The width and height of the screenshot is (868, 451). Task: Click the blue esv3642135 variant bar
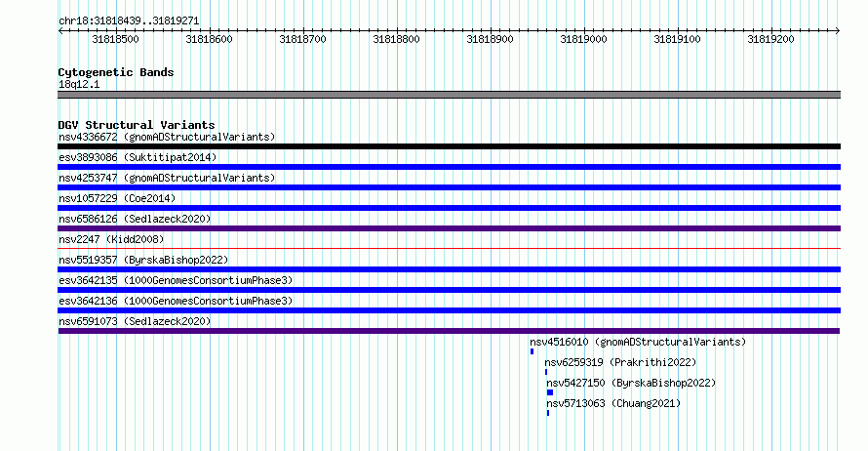pyautogui.click(x=449, y=290)
